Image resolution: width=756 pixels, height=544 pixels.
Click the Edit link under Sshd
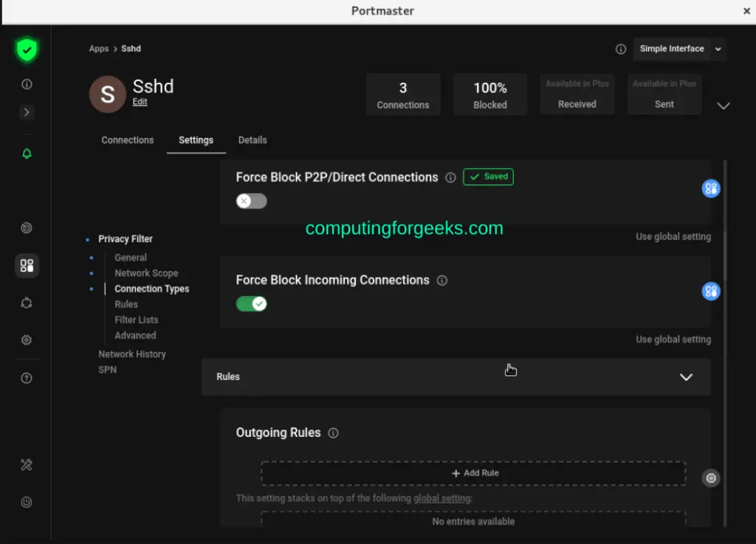pos(140,102)
